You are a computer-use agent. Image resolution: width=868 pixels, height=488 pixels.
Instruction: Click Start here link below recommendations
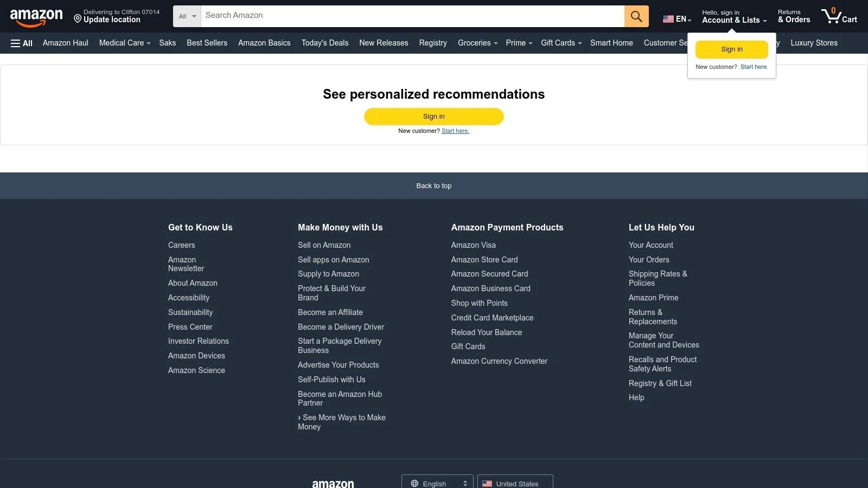click(x=455, y=131)
